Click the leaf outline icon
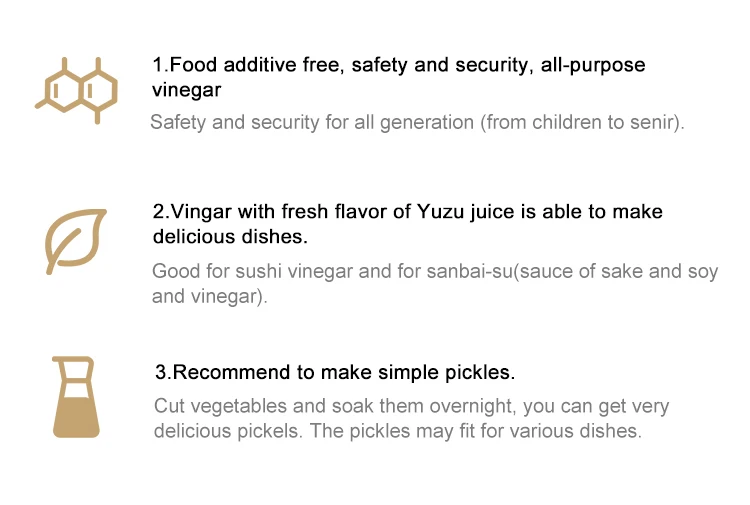Image resolution: width=750 pixels, height=505 pixels. (76, 240)
